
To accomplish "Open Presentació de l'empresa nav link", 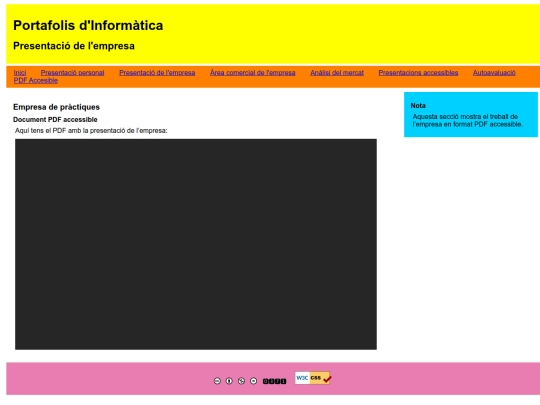I will (x=157, y=73).
